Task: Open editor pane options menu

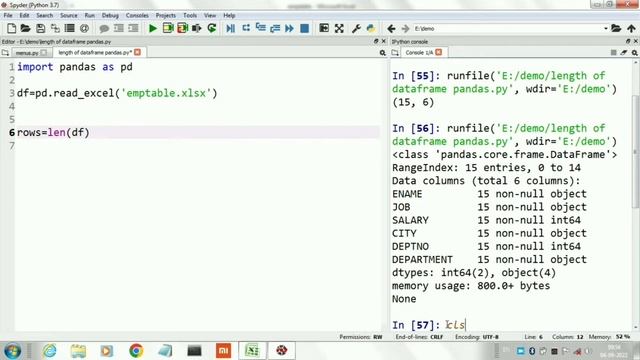Action: (x=382, y=53)
